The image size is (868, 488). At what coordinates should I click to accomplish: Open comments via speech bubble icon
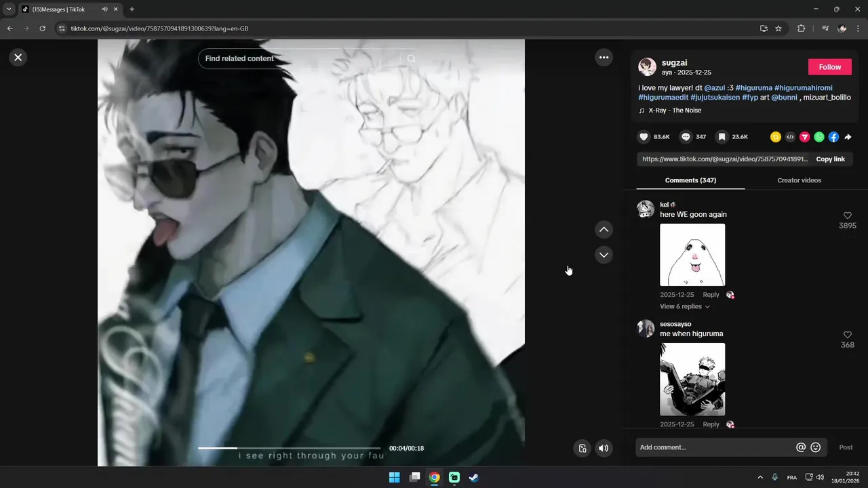(686, 137)
